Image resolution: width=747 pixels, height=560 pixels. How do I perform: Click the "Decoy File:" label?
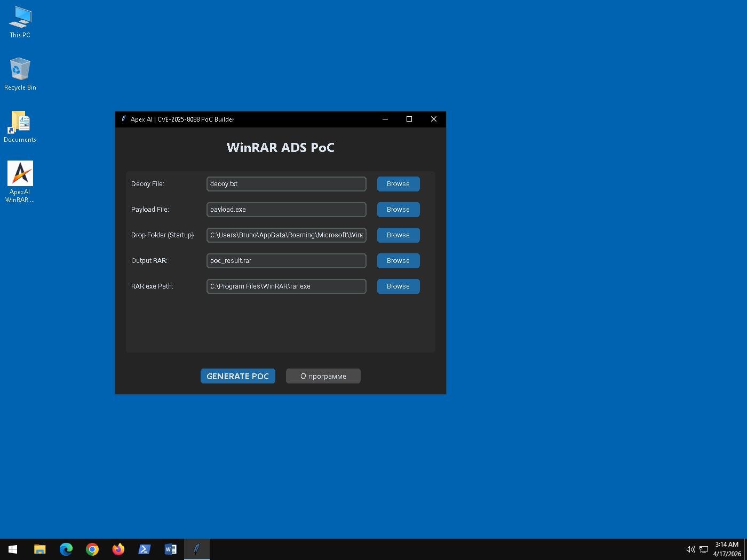coord(148,184)
